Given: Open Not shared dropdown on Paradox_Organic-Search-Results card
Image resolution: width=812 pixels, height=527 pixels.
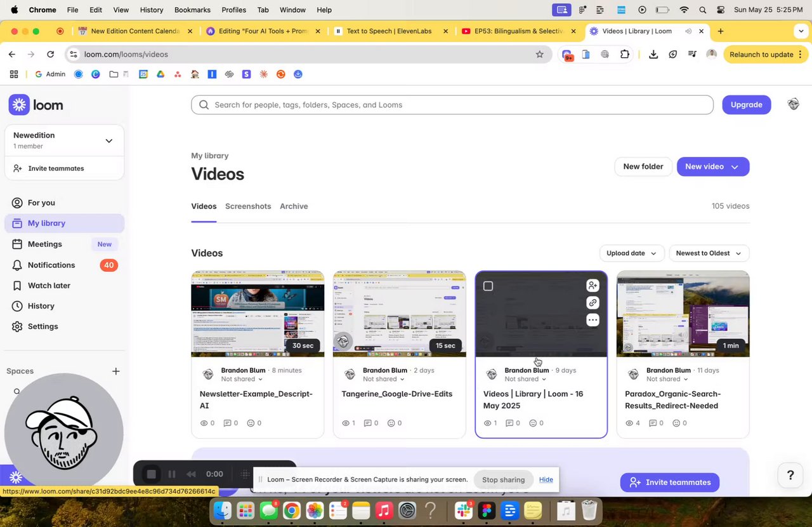Looking at the screenshot, I should pyautogui.click(x=667, y=379).
